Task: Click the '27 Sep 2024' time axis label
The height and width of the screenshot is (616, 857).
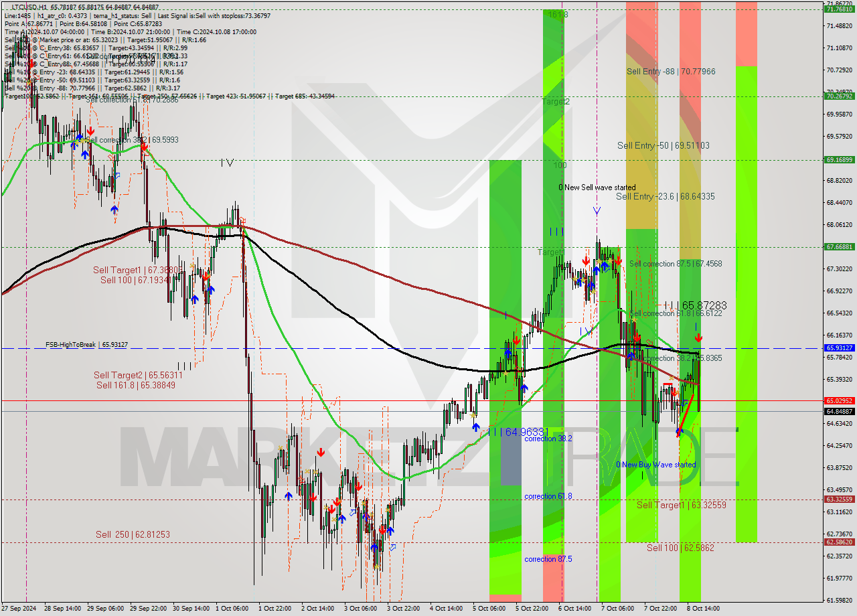Action: (x=19, y=609)
